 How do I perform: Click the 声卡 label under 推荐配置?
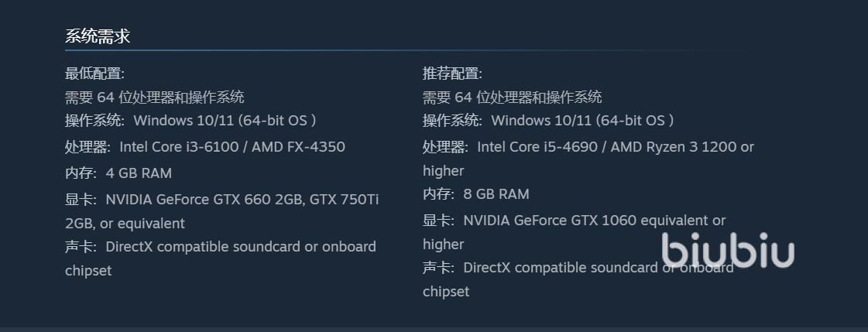[x=437, y=268]
